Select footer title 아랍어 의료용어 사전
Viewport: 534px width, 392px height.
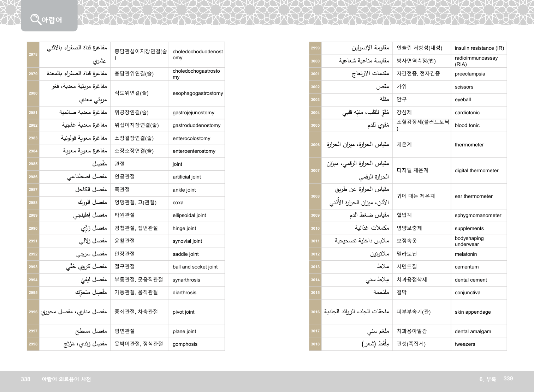tap(66, 379)
